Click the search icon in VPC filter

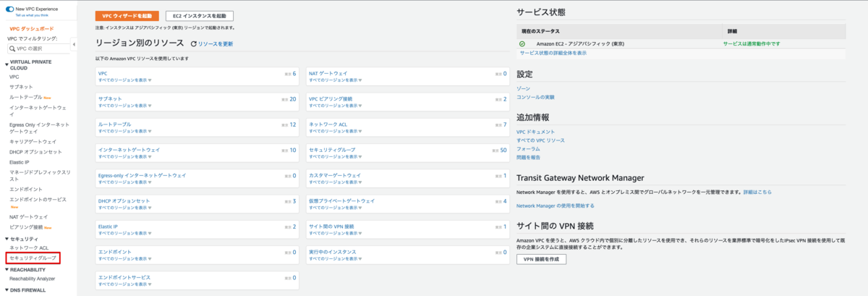[12, 48]
